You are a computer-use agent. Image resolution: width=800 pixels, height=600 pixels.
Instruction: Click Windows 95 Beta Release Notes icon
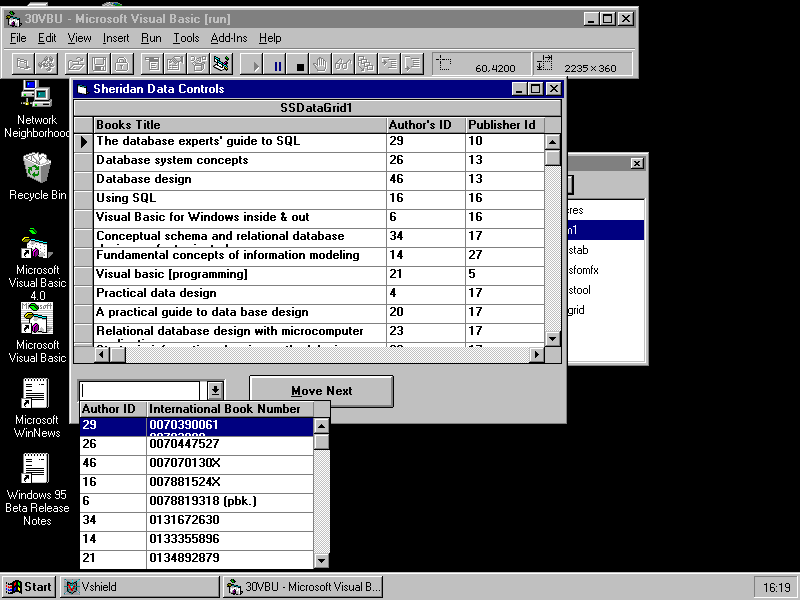click(37, 471)
